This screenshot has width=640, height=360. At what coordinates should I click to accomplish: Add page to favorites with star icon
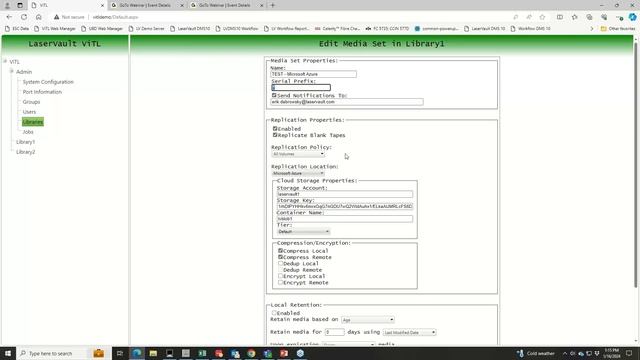[x=542, y=17]
